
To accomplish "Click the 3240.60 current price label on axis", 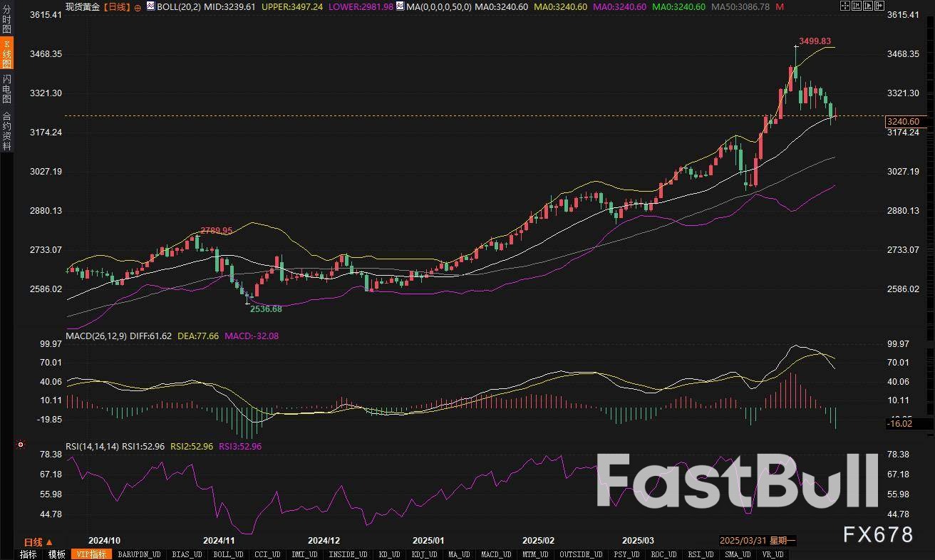I will 902,122.
